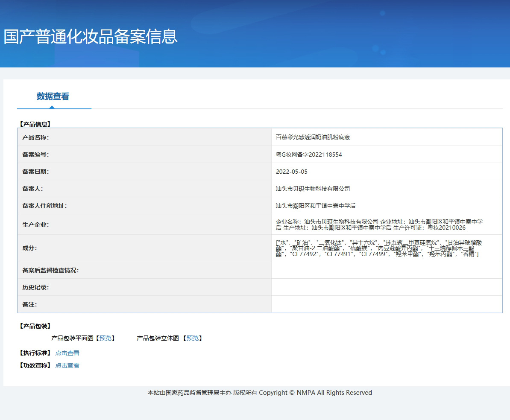This screenshot has width=510, height=420.
Task: Click the 【产品包装】 section heading
Action: [35, 326]
